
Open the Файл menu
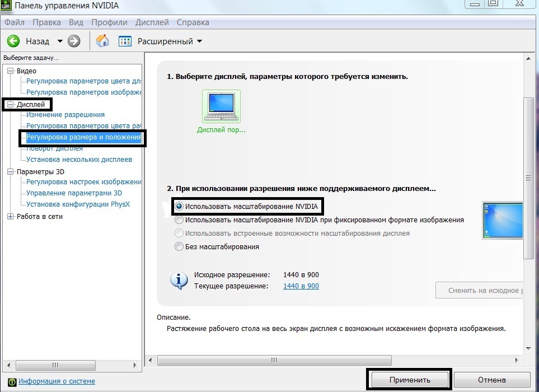pos(15,22)
